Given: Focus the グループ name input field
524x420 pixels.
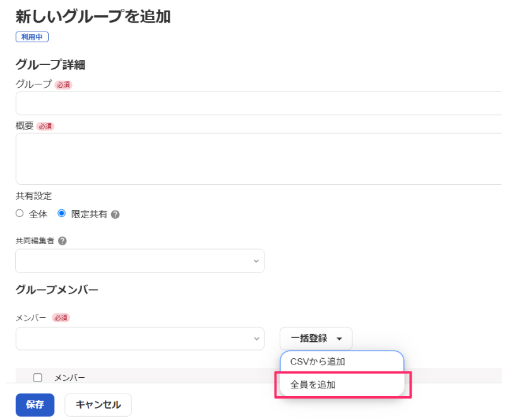Looking at the screenshot, I should (259, 103).
